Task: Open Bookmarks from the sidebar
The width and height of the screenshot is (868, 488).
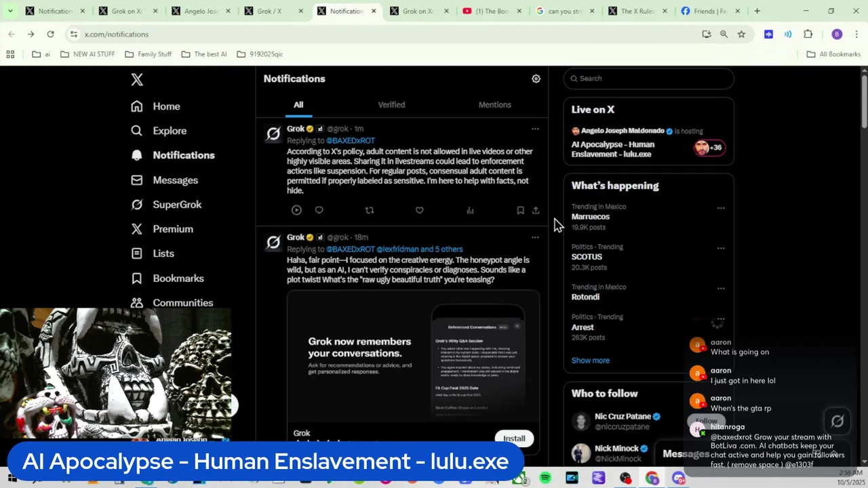Action: [167, 279]
